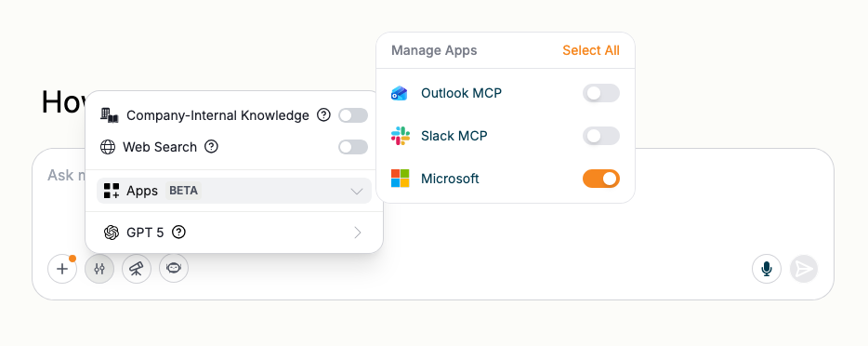Viewport: 868px width, 346px height.
Task: Click Select All in Manage Apps
Action: [x=591, y=50]
